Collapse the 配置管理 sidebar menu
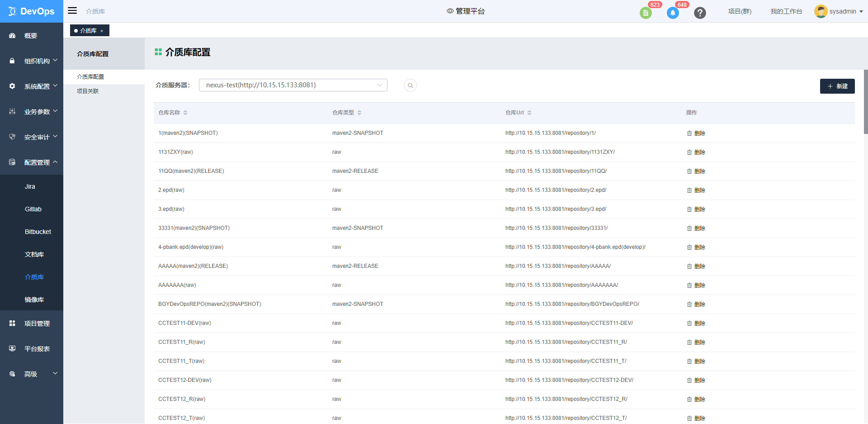The height and width of the screenshot is (424, 868). 32,162
